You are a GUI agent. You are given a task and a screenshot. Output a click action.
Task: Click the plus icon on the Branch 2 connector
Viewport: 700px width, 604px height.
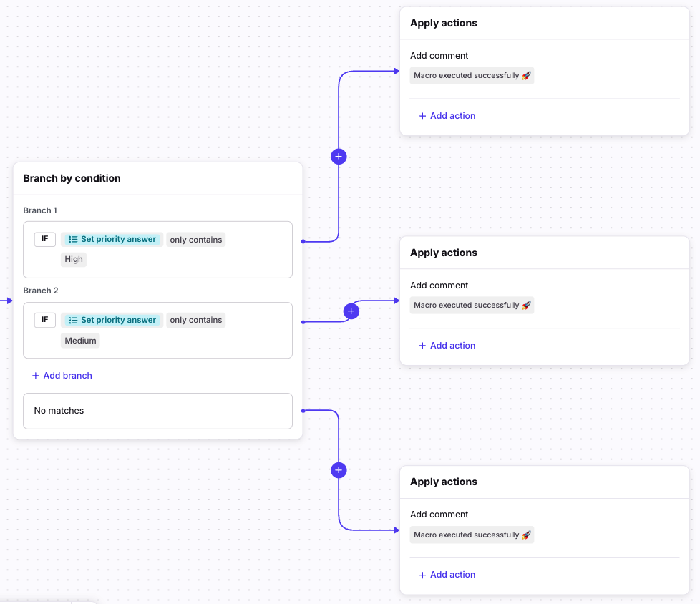click(x=351, y=311)
